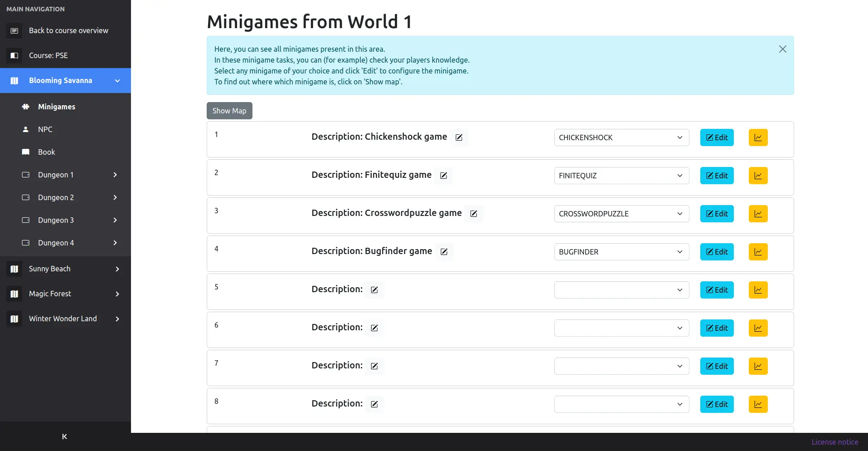Open statistics chart for minigame 6
The width and height of the screenshot is (868, 451).
758,328
